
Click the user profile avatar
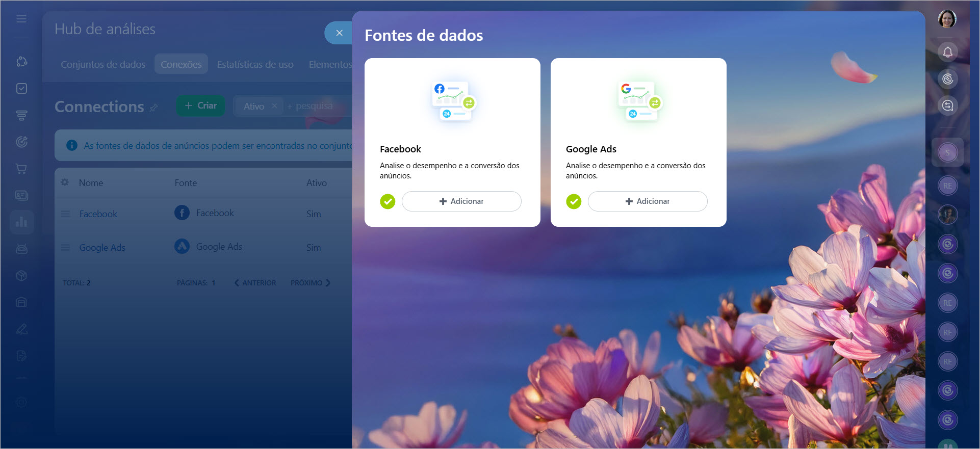pos(947,19)
